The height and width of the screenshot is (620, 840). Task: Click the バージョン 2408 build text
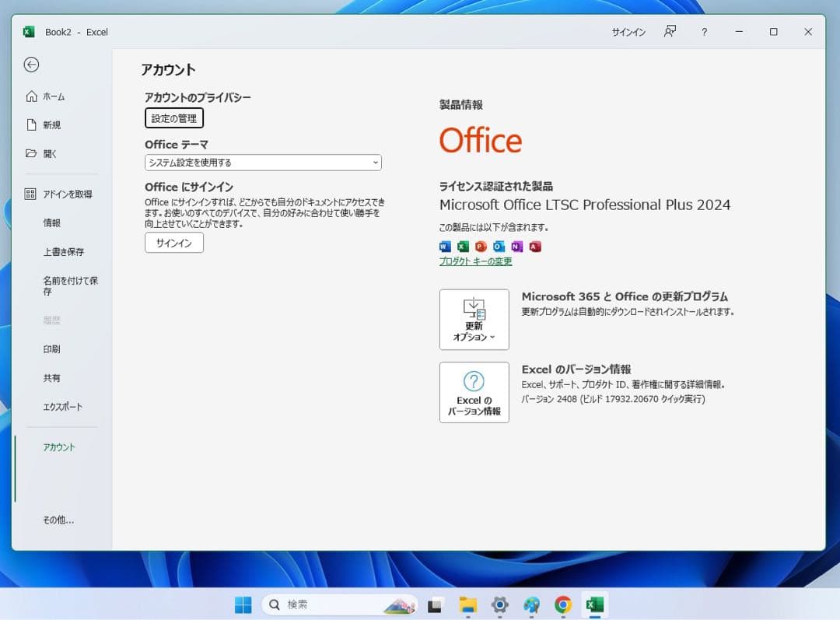coord(614,399)
